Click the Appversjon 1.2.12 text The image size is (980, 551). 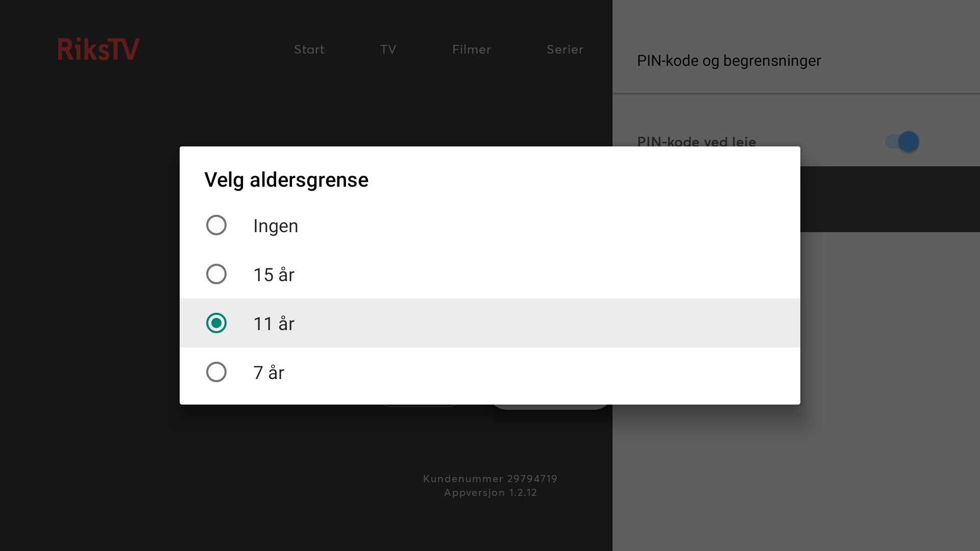pyautogui.click(x=491, y=493)
